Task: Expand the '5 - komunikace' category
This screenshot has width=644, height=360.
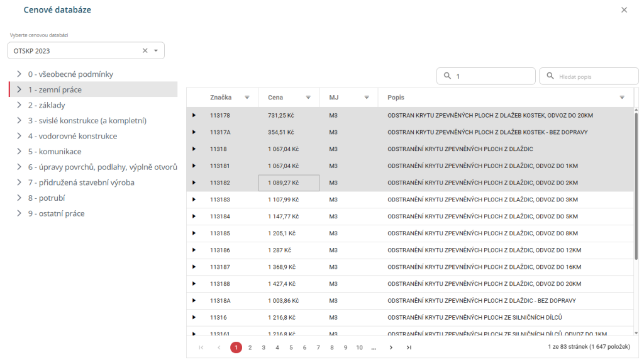Action: coord(19,152)
